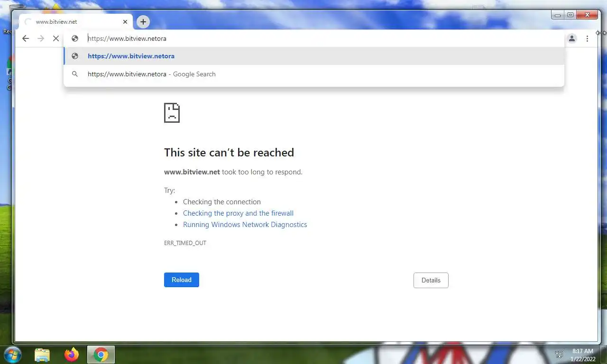Maximize the Chrome window
Screen dimensions: 607x364
click(570, 15)
